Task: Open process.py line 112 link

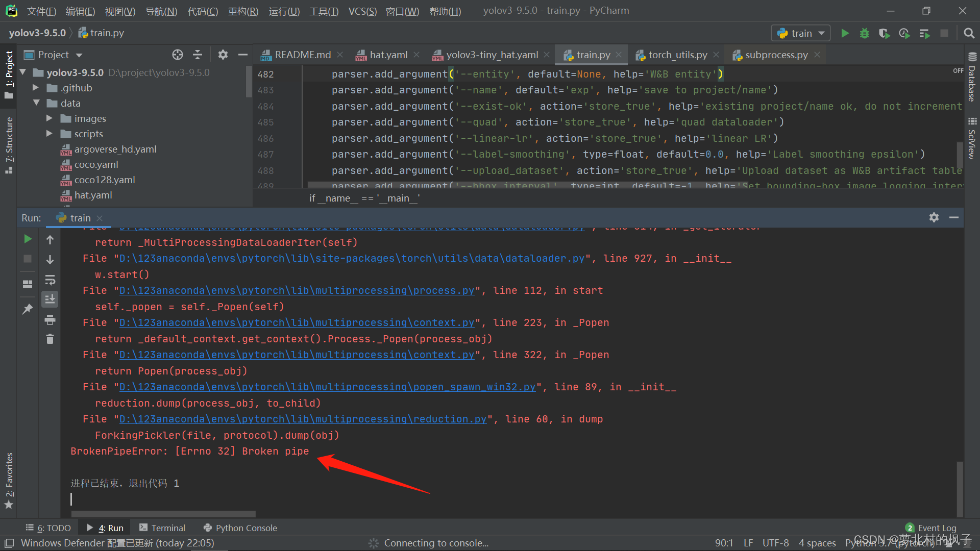Action: pyautogui.click(x=297, y=291)
